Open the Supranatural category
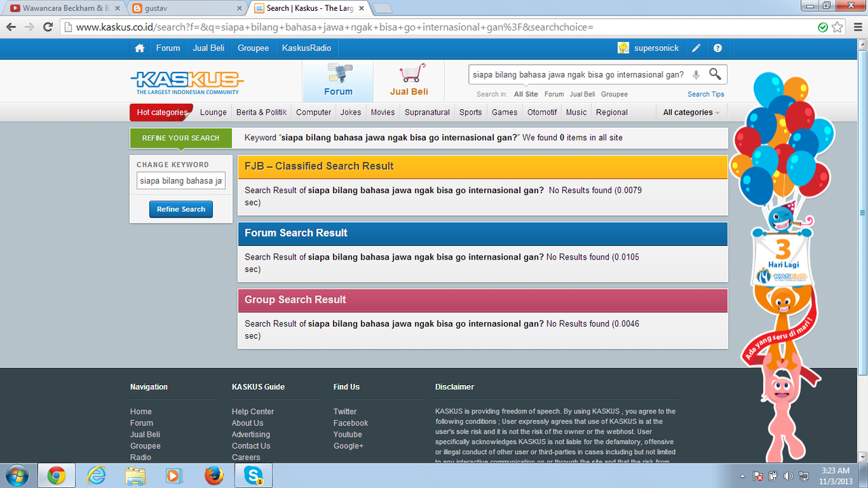The height and width of the screenshot is (488, 868). (x=427, y=113)
